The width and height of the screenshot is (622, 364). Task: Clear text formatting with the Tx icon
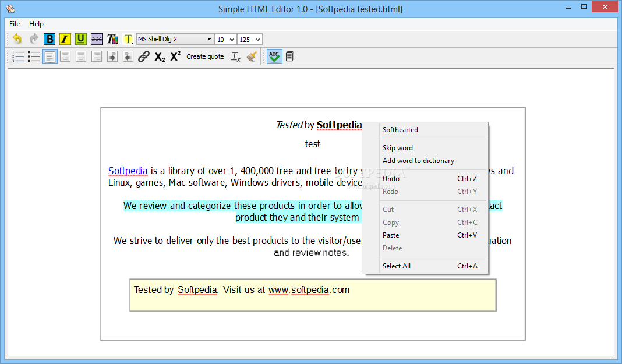click(236, 56)
